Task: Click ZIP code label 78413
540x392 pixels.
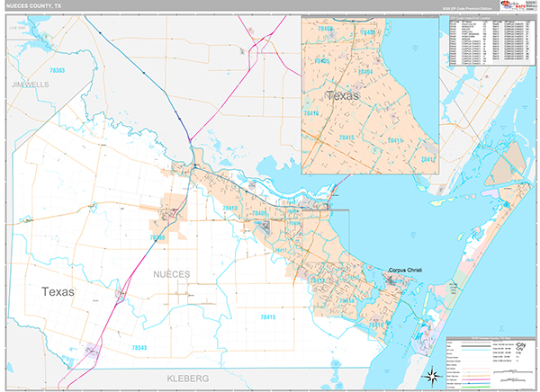Action: point(317,281)
